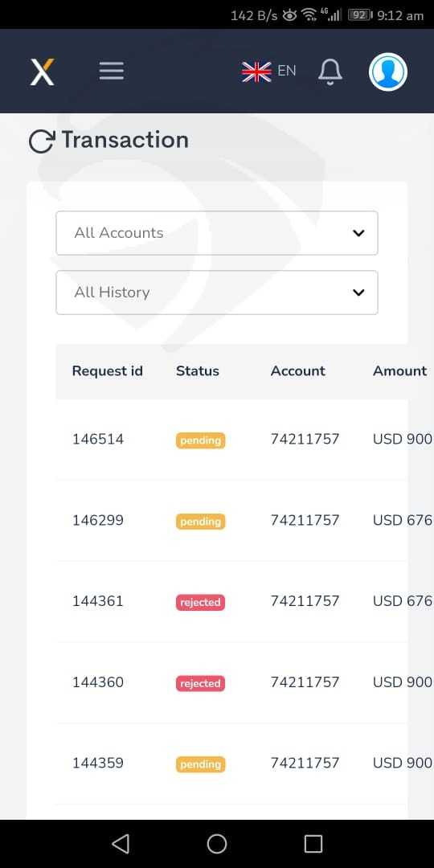Open the notifications bell
This screenshot has height=868, width=434.
coord(330,72)
